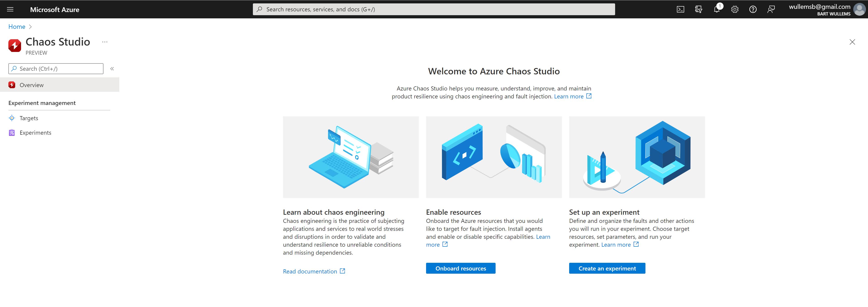
Task: Collapse the left sidebar with double chevron
Action: pyautogui.click(x=112, y=69)
